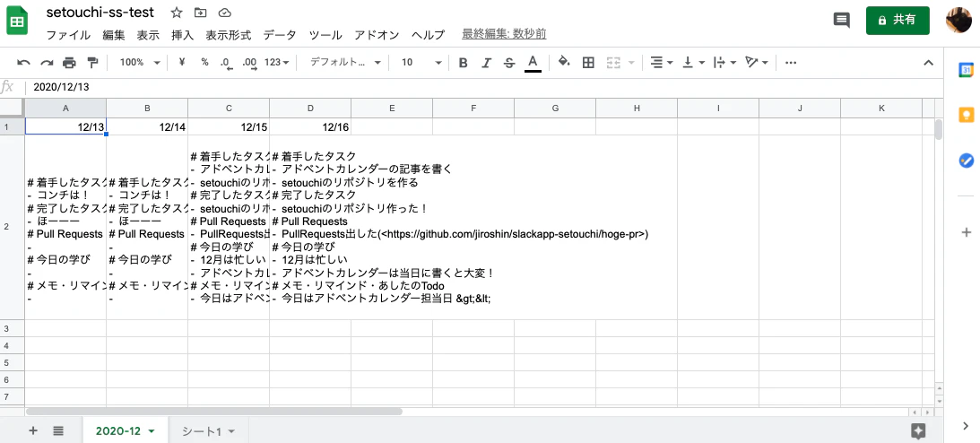Toggle bold formatting
Image resolution: width=980 pixels, height=443 pixels.
[x=464, y=63]
